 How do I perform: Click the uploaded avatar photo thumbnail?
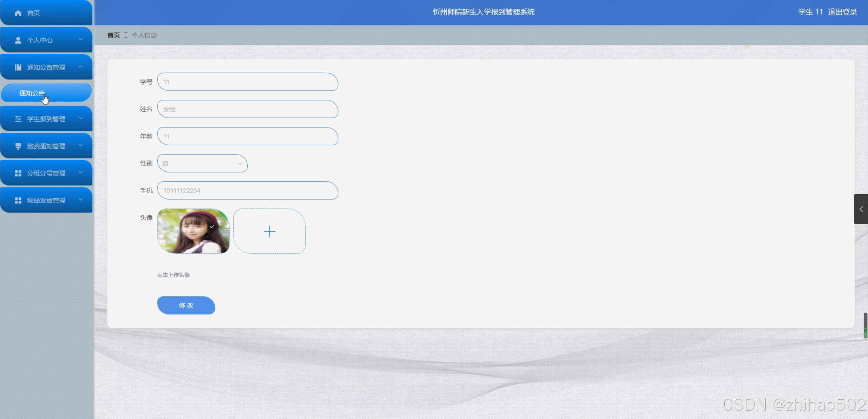193,231
